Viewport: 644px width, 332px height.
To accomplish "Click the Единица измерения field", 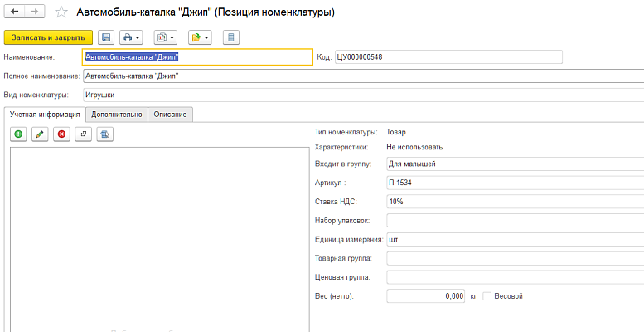I will pyautogui.click(x=514, y=239).
